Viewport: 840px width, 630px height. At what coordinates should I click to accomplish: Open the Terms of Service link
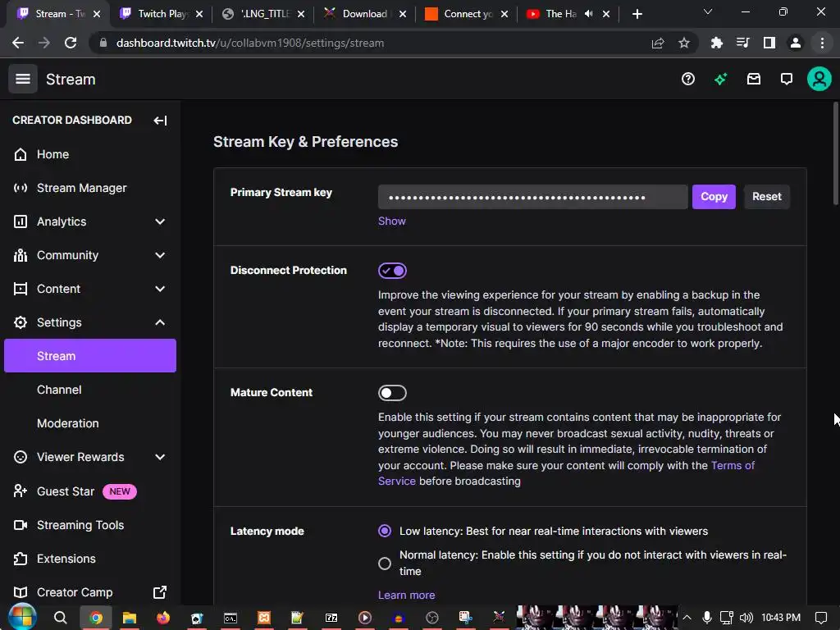(566, 473)
